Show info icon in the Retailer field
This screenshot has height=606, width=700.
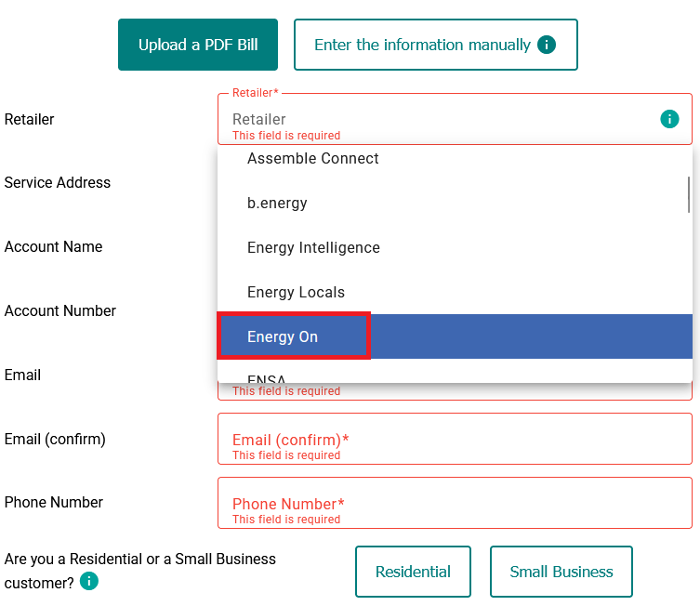click(x=669, y=119)
